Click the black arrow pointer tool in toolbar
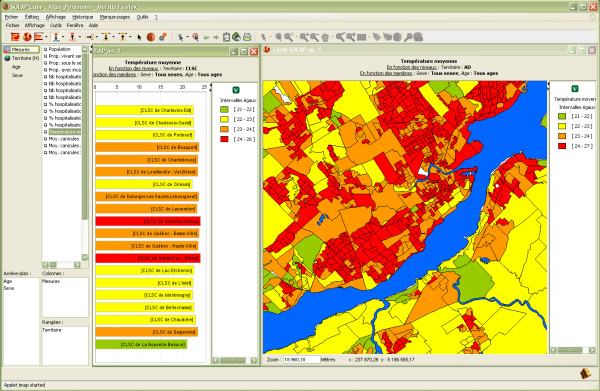The height and width of the screenshot is (391, 600). 139,37
